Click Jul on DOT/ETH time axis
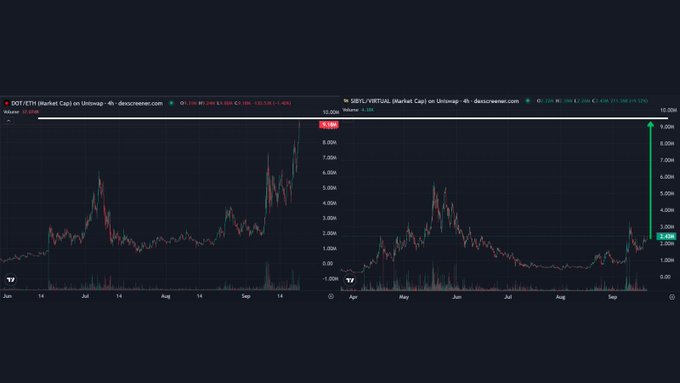Screen dimensions: 680x383 [85, 296]
